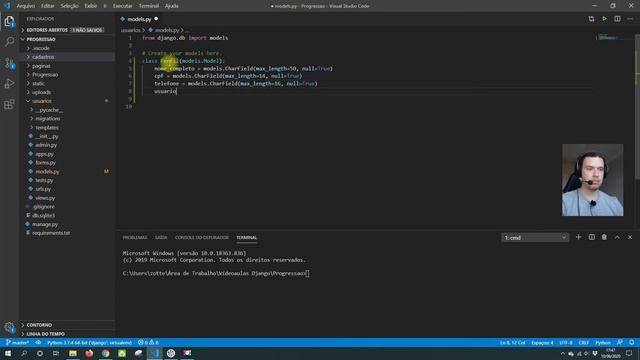Open the Terminal menu
Viewport: 640px width, 360px height.
pos(149,6)
